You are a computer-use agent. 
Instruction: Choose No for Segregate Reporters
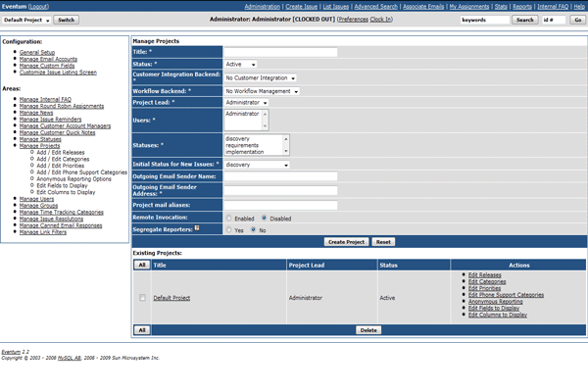click(x=254, y=230)
